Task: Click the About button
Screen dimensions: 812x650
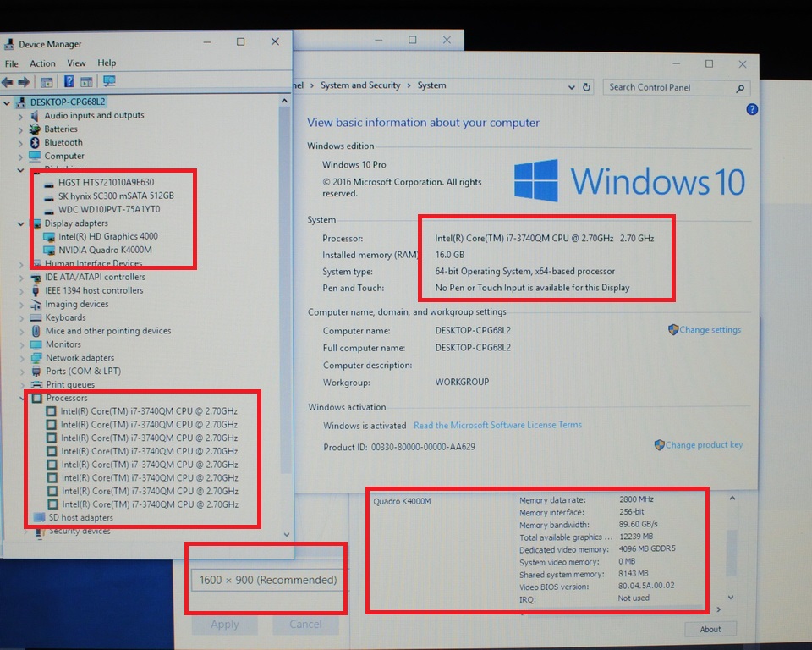Action: pos(710,630)
